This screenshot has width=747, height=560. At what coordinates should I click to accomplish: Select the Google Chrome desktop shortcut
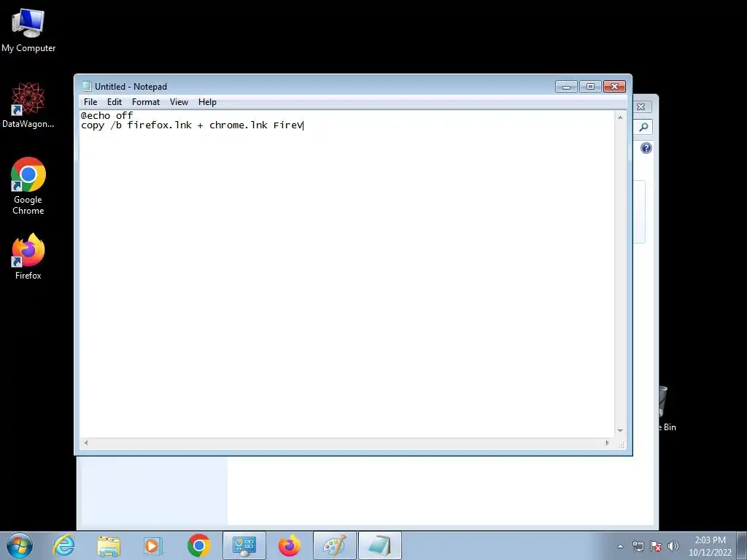pyautogui.click(x=28, y=186)
